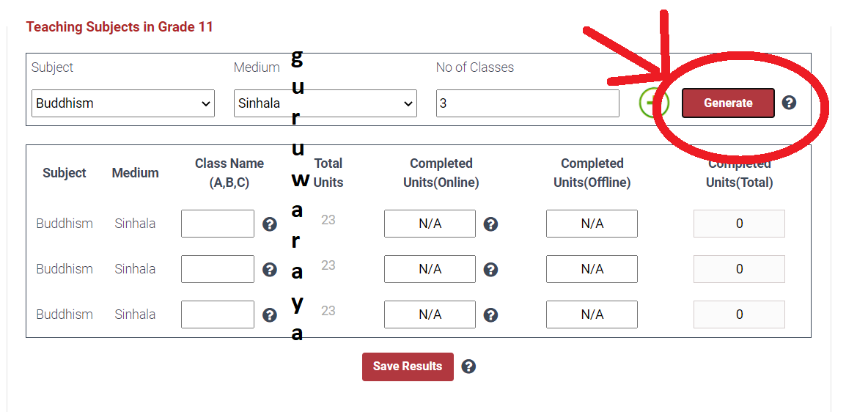Click second row Class Name input box
The image size is (868, 412).
[218, 269]
